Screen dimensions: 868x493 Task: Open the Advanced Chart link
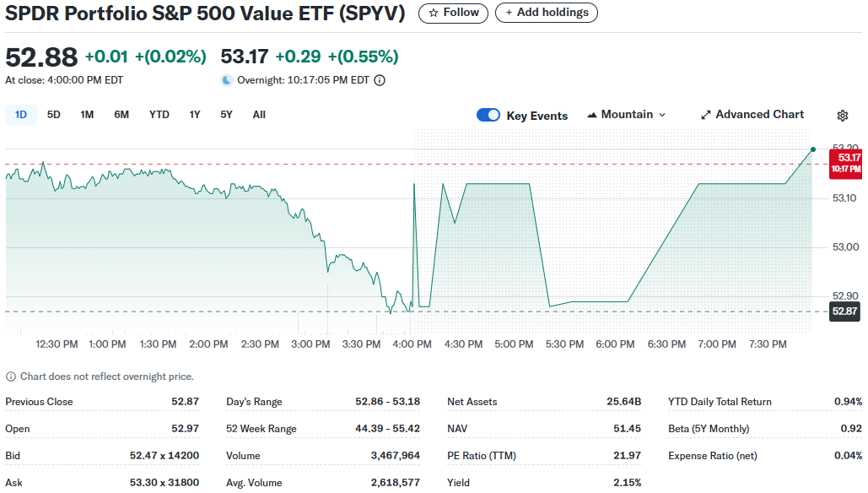[x=752, y=115]
